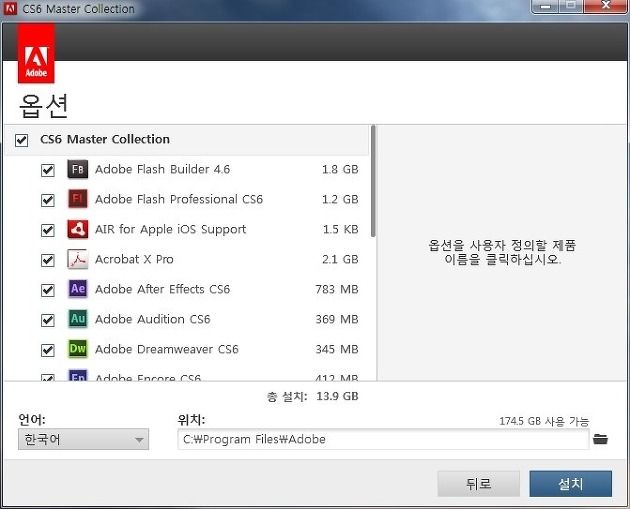The height and width of the screenshot is (509, 630).
Task: Click the 1.2 GB size value
Action: (x=340, y=199)
